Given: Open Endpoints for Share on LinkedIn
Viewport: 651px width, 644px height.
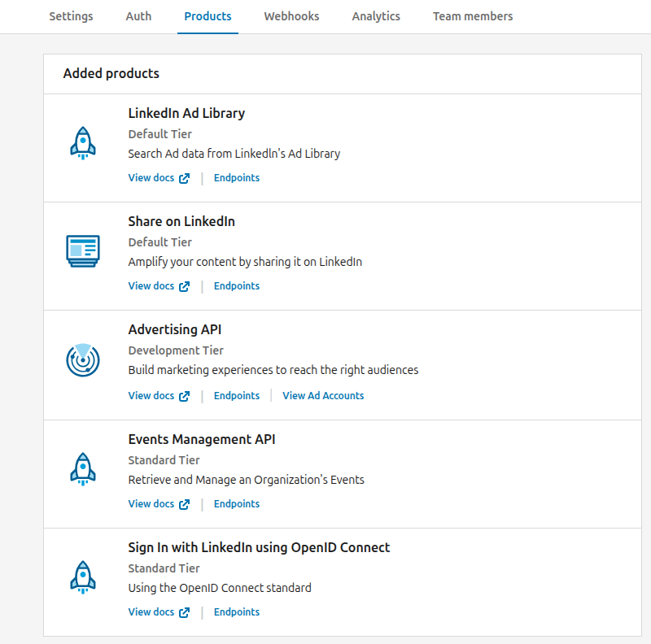Looking at the screenshot, I should click(237, 286).
